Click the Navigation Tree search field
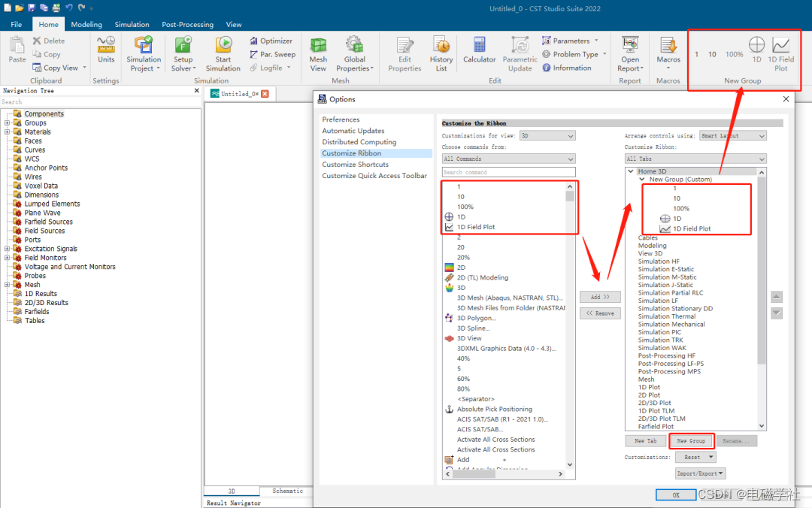 click(x=101, y=102)
